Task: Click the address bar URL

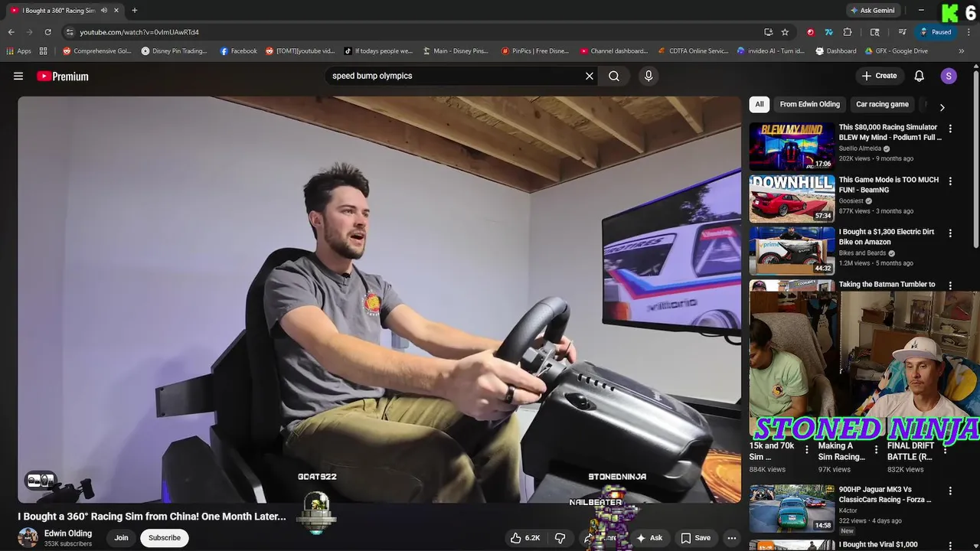Action: (139, 32)
